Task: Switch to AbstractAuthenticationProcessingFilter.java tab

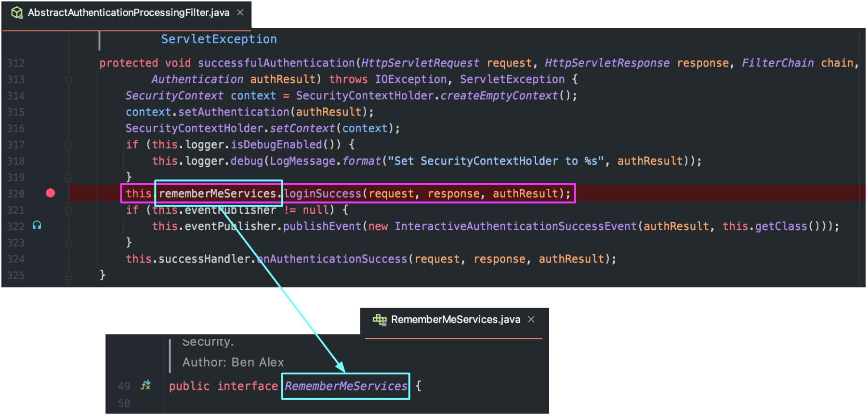Action: [129, 13]
